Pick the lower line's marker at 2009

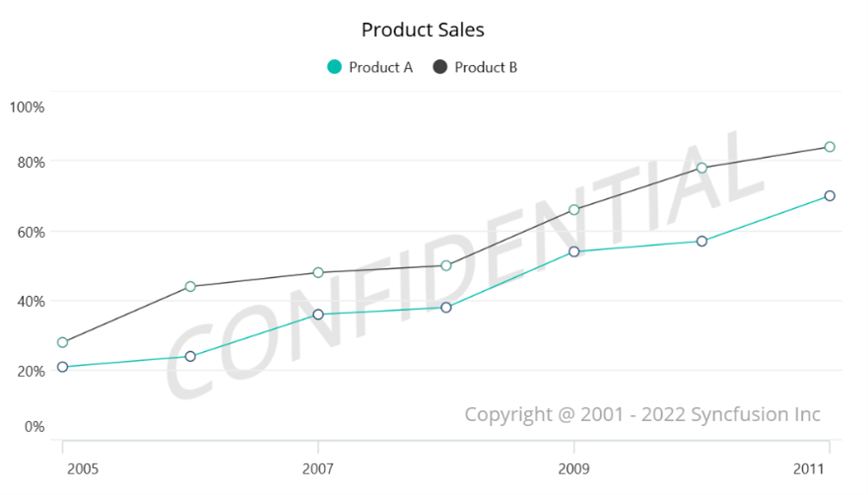[574, 251]
